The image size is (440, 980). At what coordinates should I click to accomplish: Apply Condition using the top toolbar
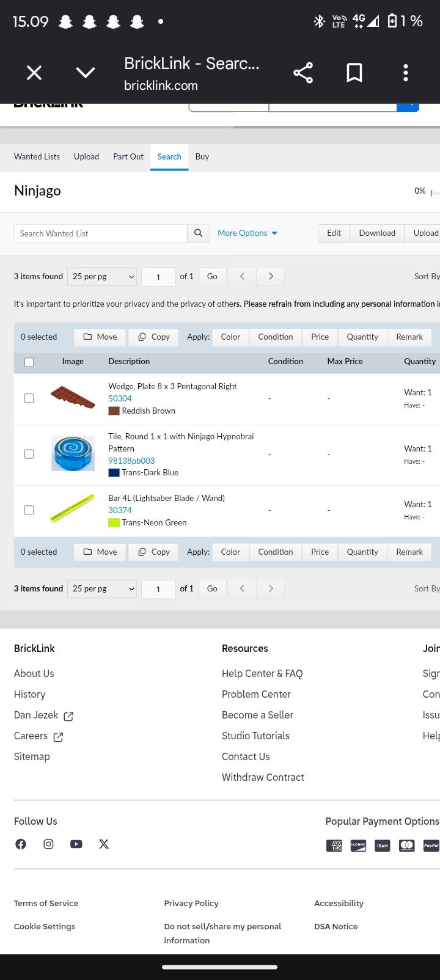click(x=276, y=337)
